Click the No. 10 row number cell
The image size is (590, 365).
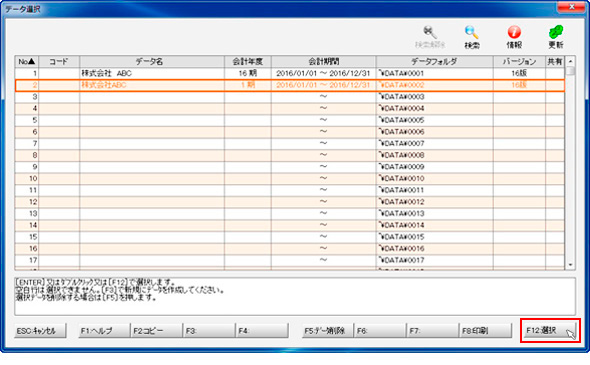pos(27,179)
